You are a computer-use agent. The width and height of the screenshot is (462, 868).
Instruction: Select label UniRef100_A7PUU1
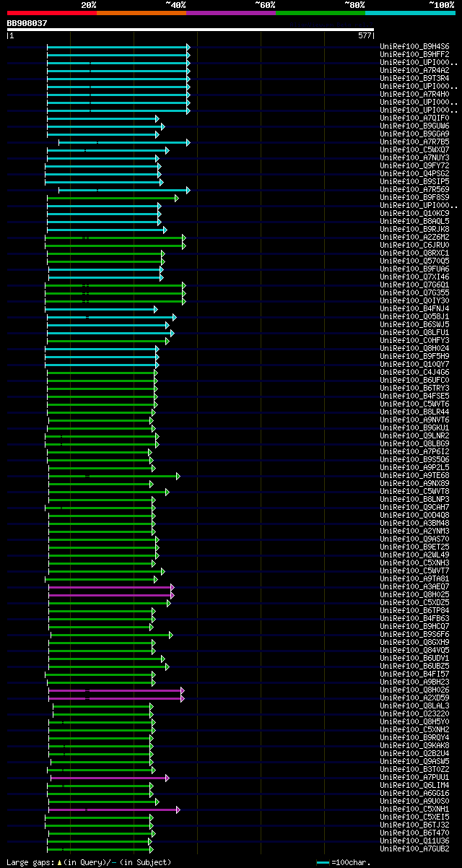(414, 777)
